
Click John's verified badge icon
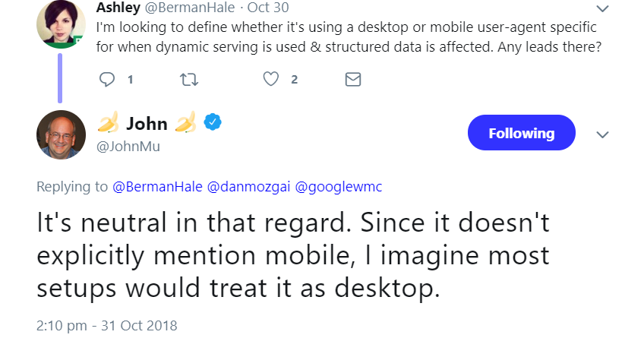pyautogui.click(x=213, y=123)
